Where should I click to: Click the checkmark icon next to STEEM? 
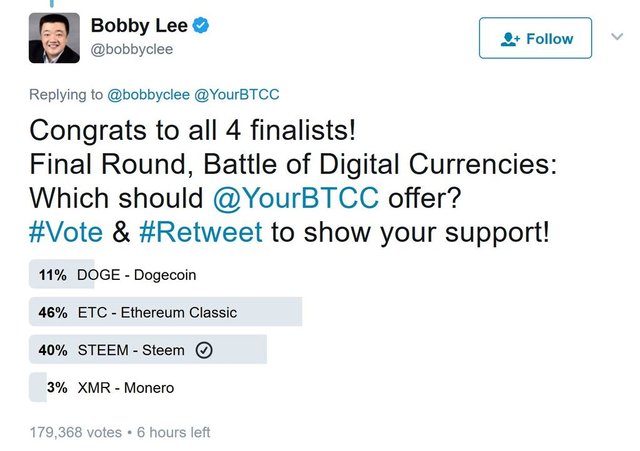(x=203, y=350)
